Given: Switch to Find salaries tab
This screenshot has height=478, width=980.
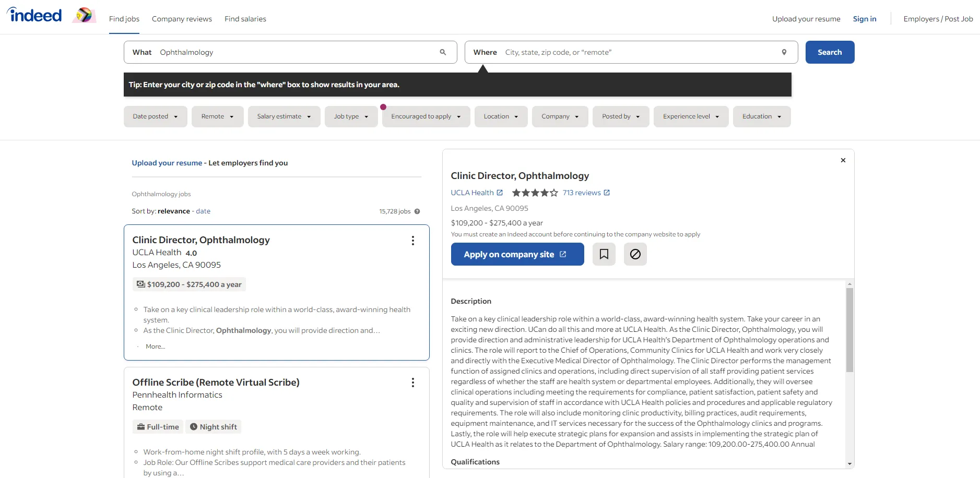Looking at the screenshot, I should (x=245, y=19).
